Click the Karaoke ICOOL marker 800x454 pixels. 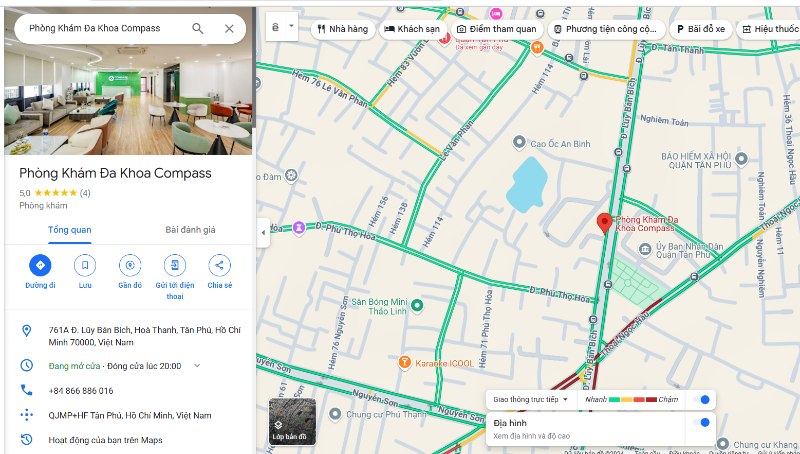click(x=404, y=362)
